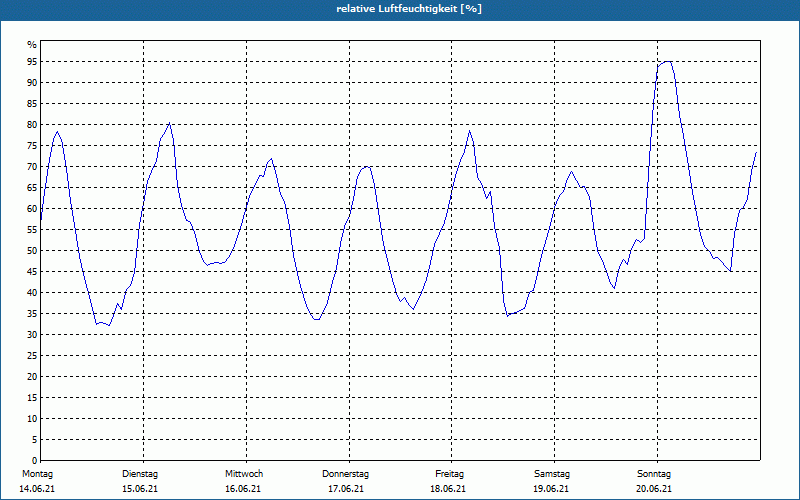Click the y-axis value 5

click(35, 440)
